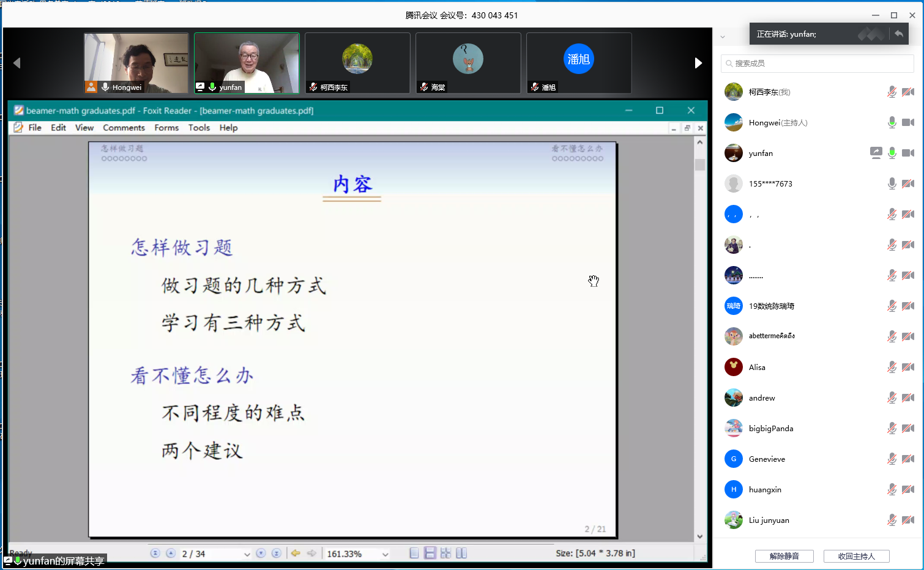Open the Comments menu in Foxit Reader

tap(124, 128)
